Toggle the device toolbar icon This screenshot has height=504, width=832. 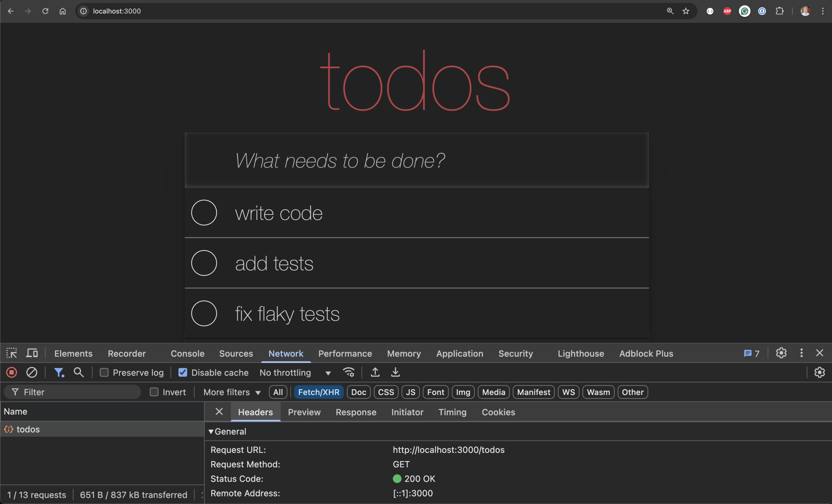[32, 353]
